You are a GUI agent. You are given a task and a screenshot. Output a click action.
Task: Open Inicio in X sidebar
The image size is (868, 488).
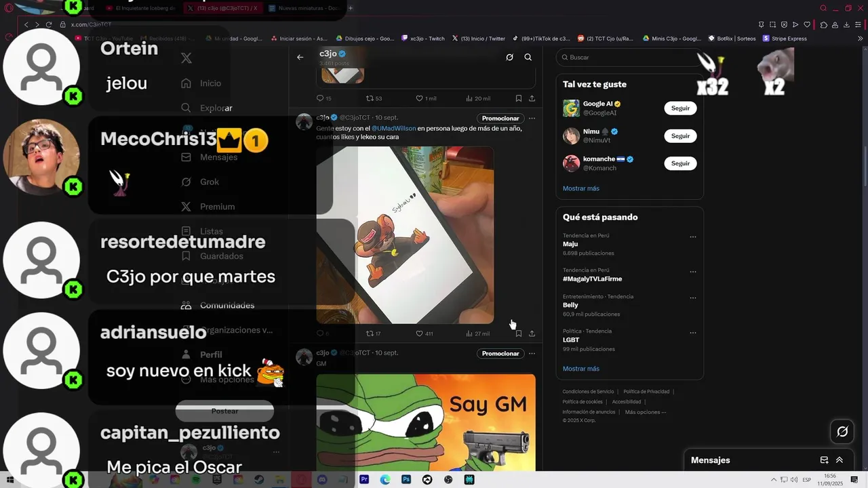click(201, 83)
